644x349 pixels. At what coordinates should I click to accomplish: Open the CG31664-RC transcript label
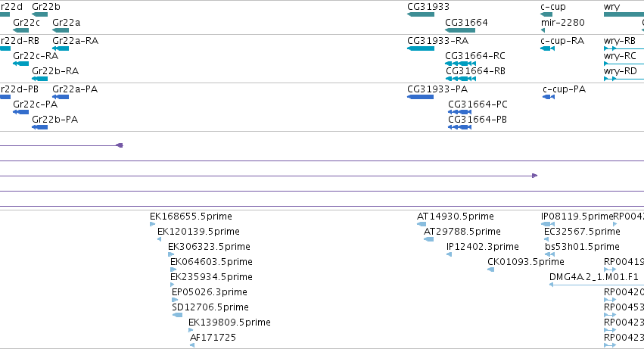click(474, 55)
